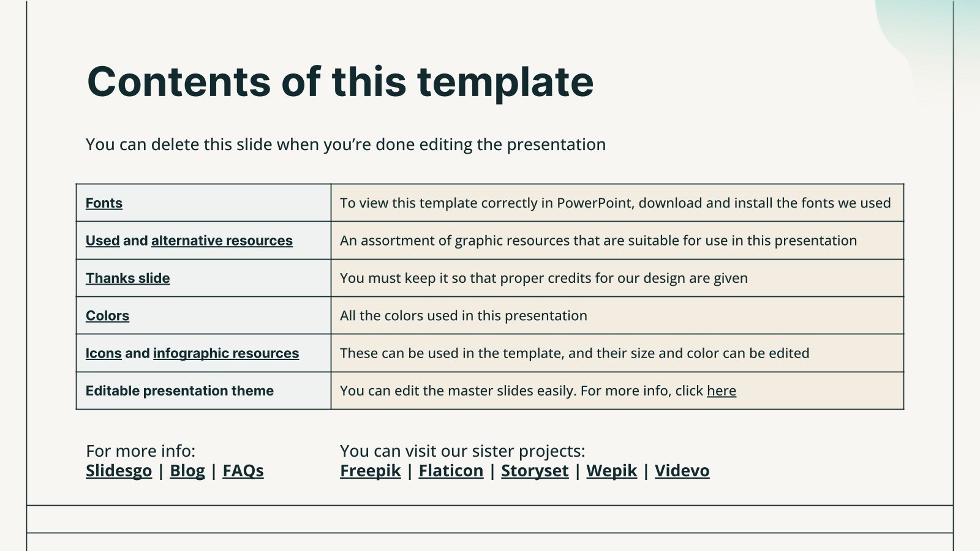The image size is (980, 551).
Task: Click the 'Used' resources link
Action: (x=102, y=241)
